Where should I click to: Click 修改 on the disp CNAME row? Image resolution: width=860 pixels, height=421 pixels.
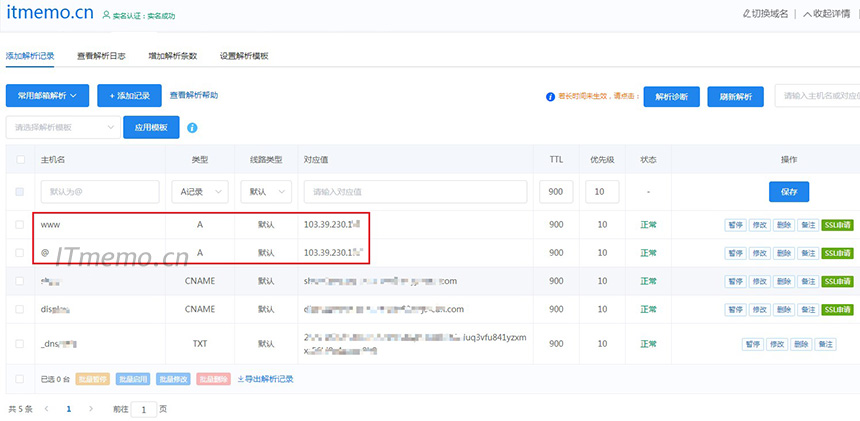tap(760, 309)
